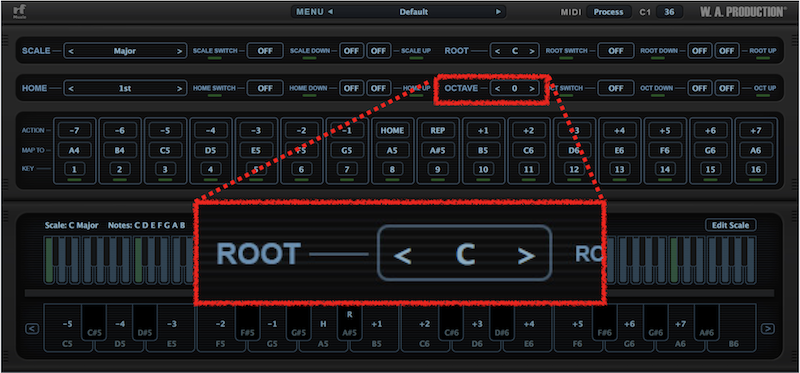Image resolution: width=800 pixels, height=373 pixels.
Task: Shift the lower keyboard left with the arrow button
Action: (32, 329)
